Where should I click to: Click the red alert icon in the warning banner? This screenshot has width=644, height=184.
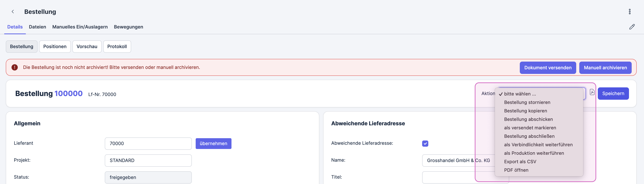pos(15,67)
